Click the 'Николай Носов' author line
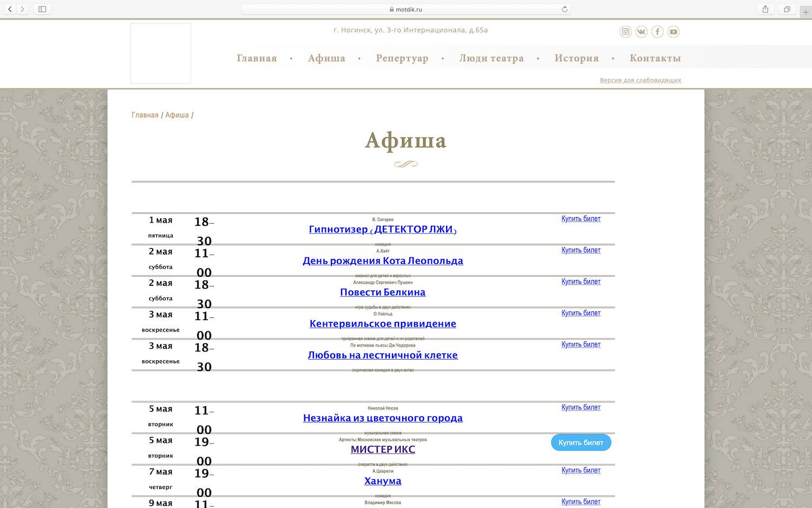The height and width of the screenshot is (508, 812). coord(383,408)
